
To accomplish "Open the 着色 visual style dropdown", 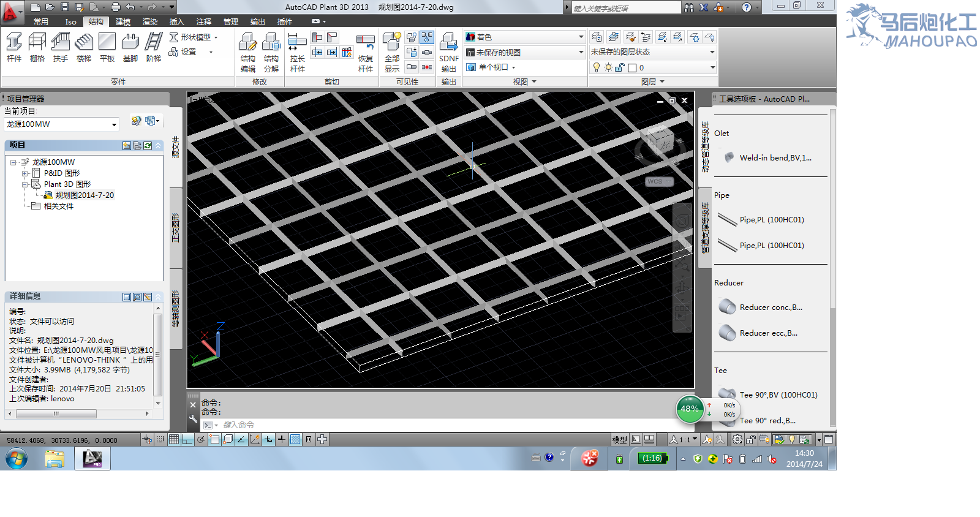I will point(524,37).
